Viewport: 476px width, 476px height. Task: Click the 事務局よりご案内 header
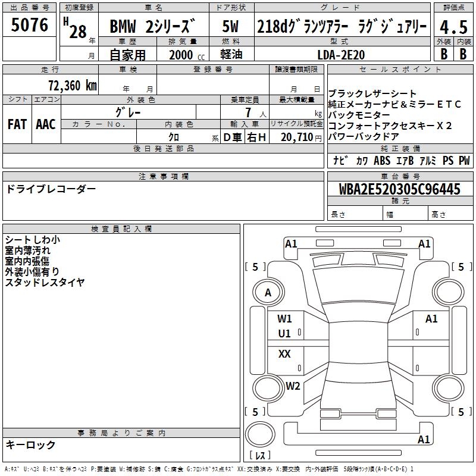121,433
